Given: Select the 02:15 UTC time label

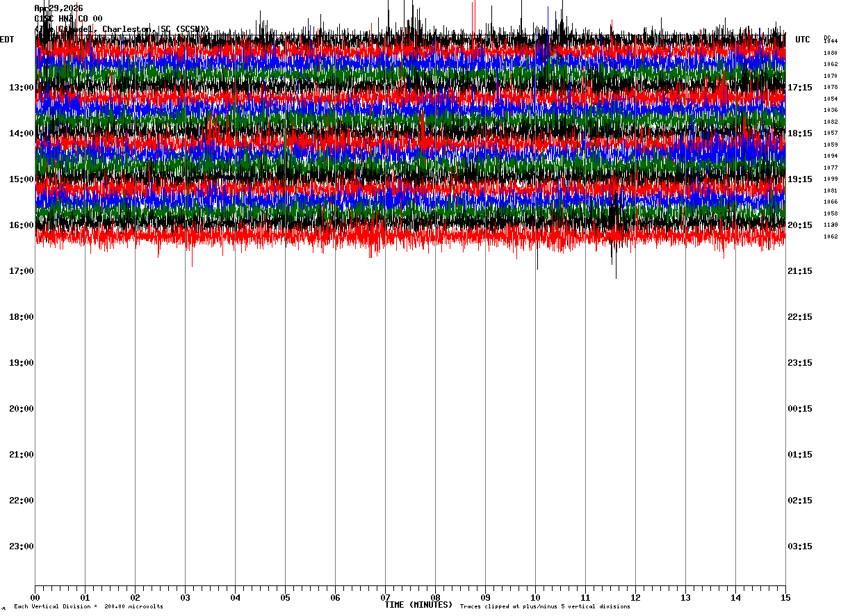Looking at the screenshot, I should pos(800,501).
